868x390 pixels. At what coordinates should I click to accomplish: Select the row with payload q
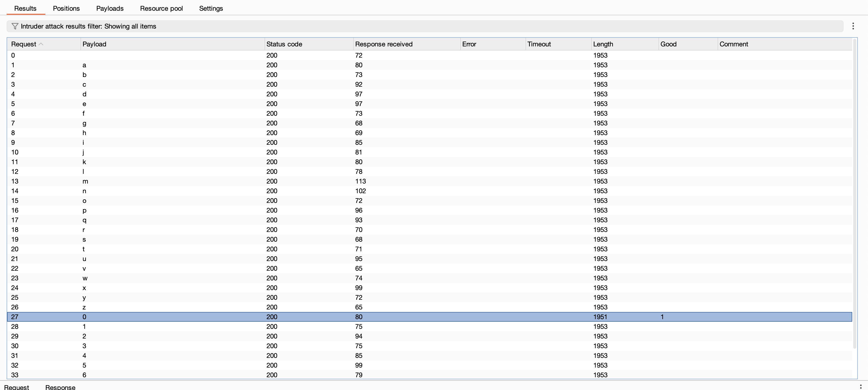(x=430, y=220)
